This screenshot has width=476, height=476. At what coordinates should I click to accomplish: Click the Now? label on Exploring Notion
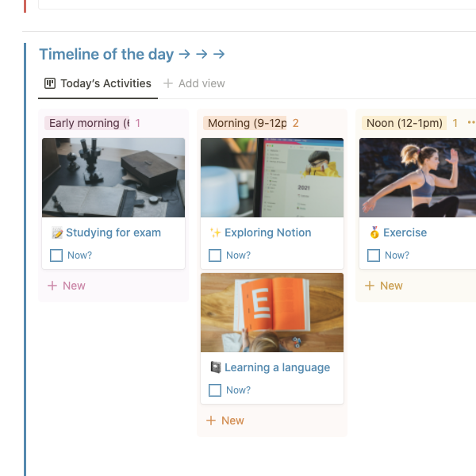click(x=238, y=255)
